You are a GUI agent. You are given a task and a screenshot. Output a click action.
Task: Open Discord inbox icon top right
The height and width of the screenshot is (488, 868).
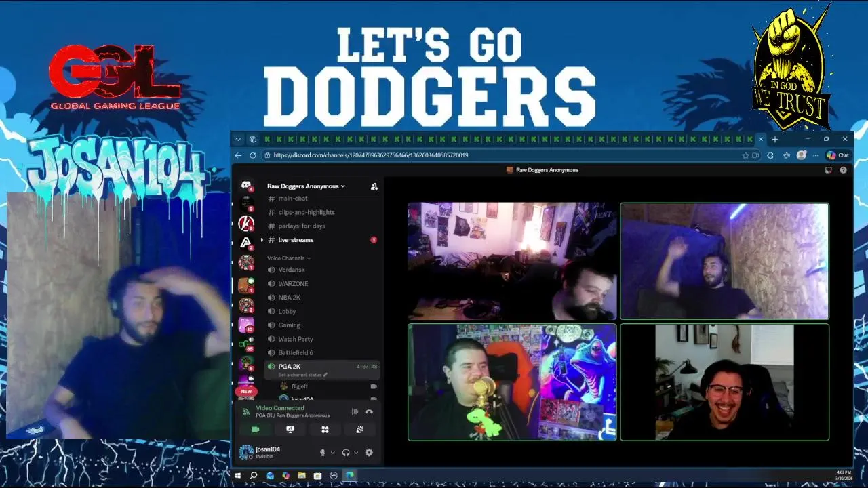pyautogui.click(x=829, y=170)
